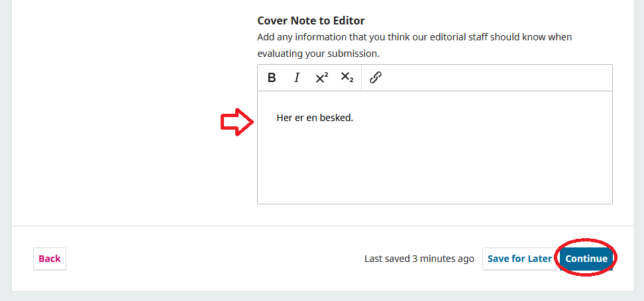The image size is (644, 301).
Task: Toggle bold formatting in the editor toolbar
Action: 272,77
